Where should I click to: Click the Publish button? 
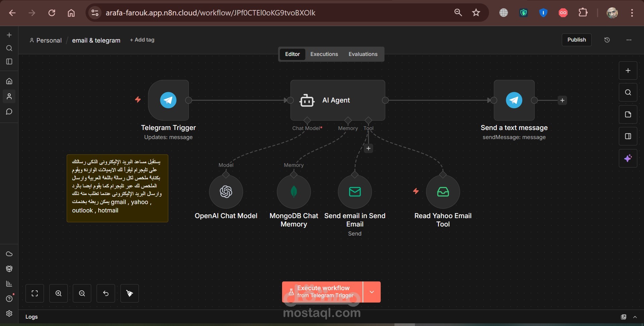[x=577, y=40]
